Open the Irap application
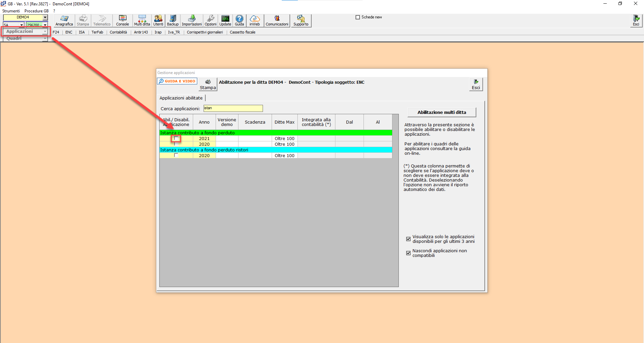Screen dimensions: 644x343 pyautogui.click(x=158, y=32)
